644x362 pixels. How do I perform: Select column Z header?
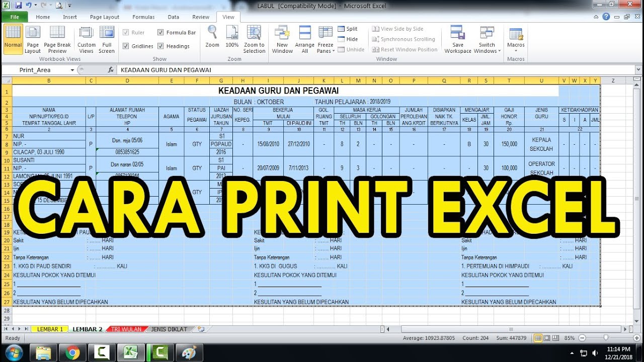[x=613, y=80]
